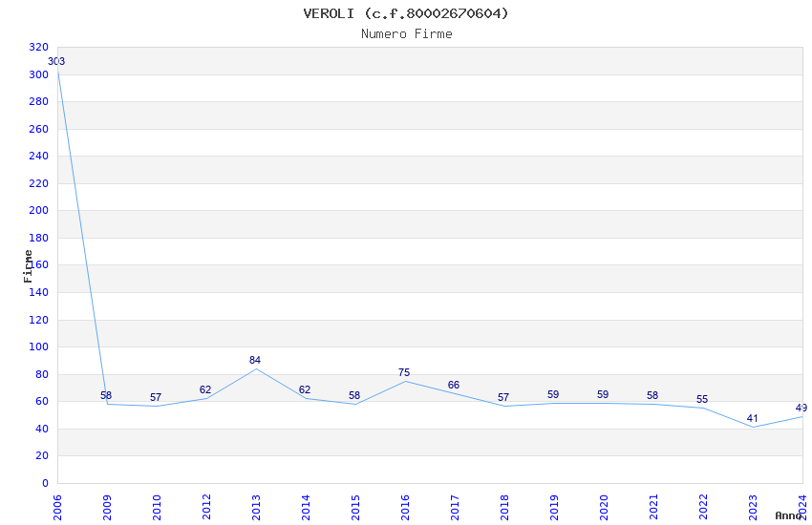
Task: Click the 220 tick on y-axis
Action: 38,183
